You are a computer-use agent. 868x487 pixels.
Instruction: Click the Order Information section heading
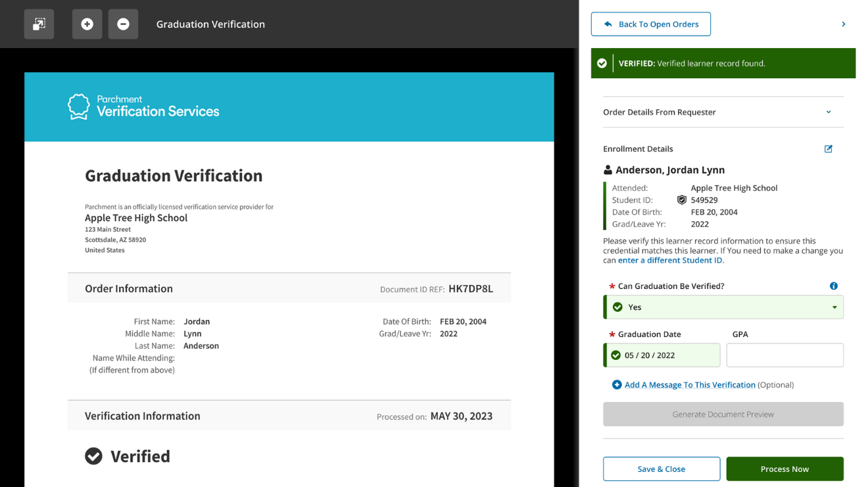coord(129,289)
